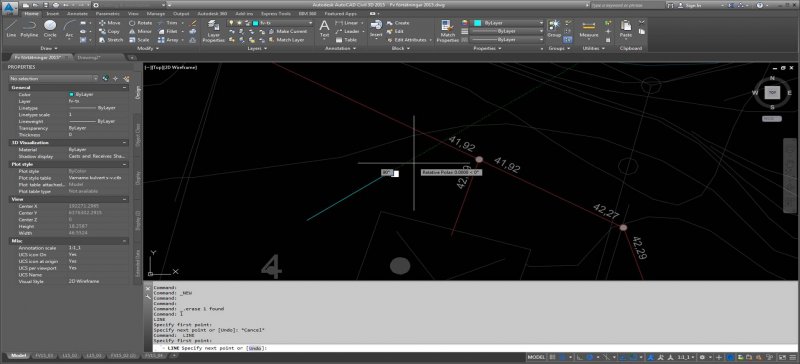Open the No selection object dropdown
The width and height of the screenshot is (800, 364).
(54, 79)
